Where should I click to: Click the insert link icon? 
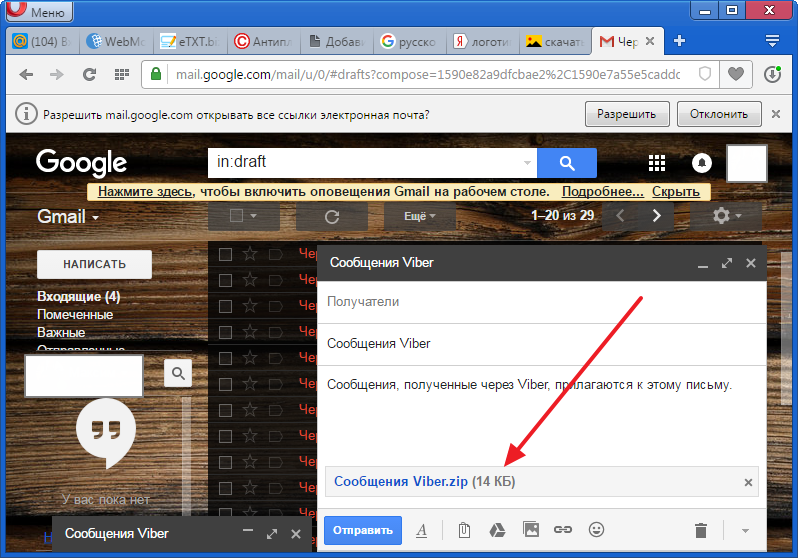(563, 530)
